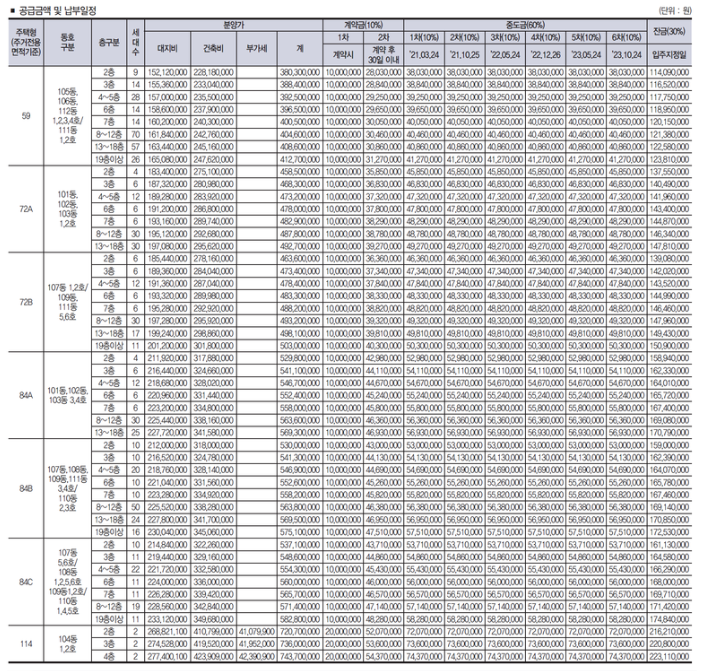Click the 대지비 column header
Viewport: 703px width, 671px height.
[168, 48]
